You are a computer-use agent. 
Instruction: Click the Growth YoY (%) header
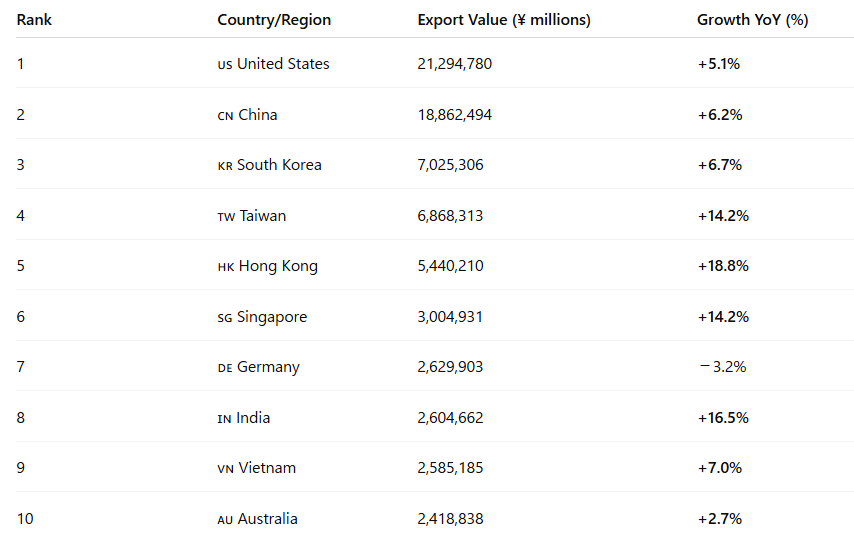pyautogui.click(x=752, y=20)
